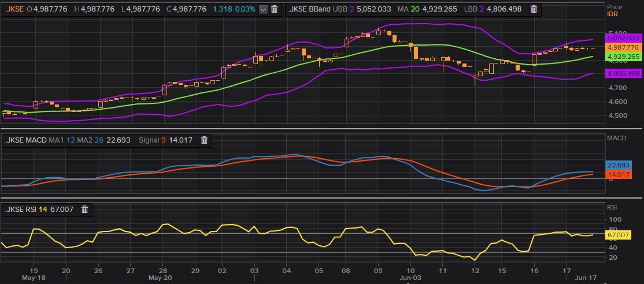644x284 pixels.
Task: Click the IDR currency label
Action: (x=612, y=14)
